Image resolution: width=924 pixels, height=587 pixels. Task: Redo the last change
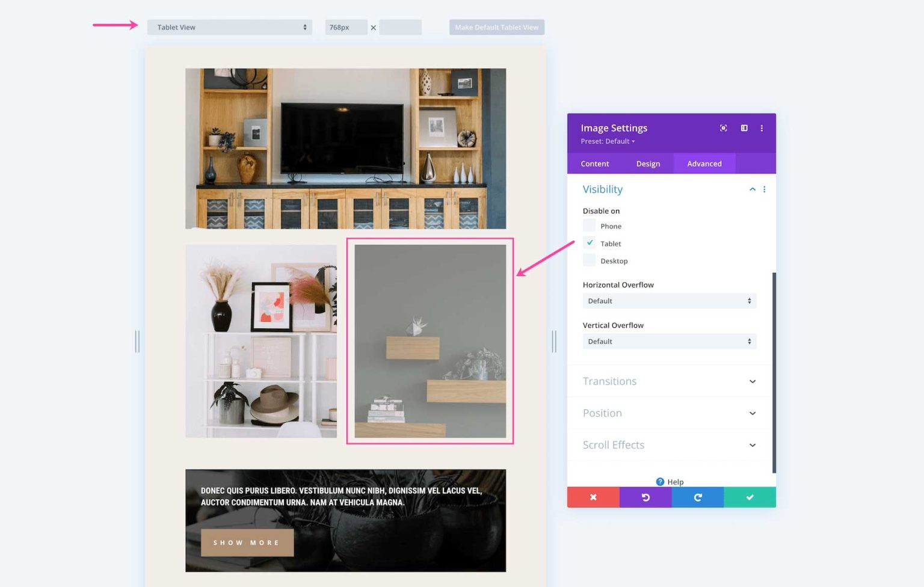pos(697,497)
